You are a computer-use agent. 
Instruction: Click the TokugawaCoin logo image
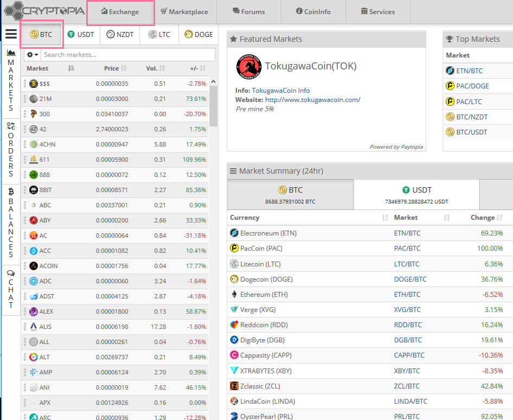click(x=249, y=67)
